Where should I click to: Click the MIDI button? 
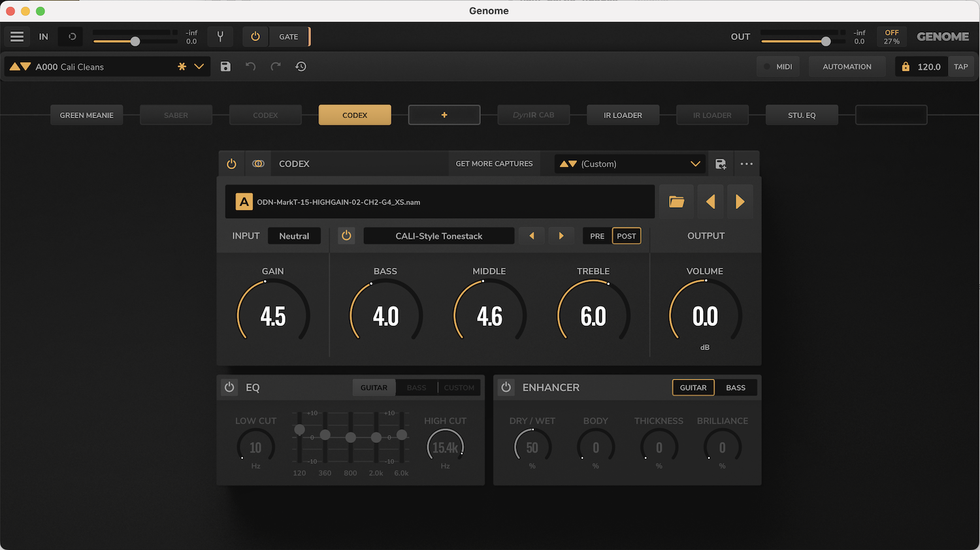tap(777, 67)
